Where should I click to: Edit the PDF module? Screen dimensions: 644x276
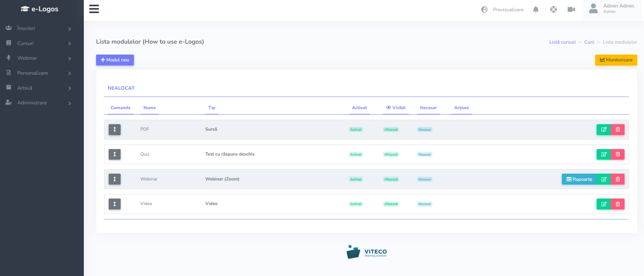[x=603, y=130]
